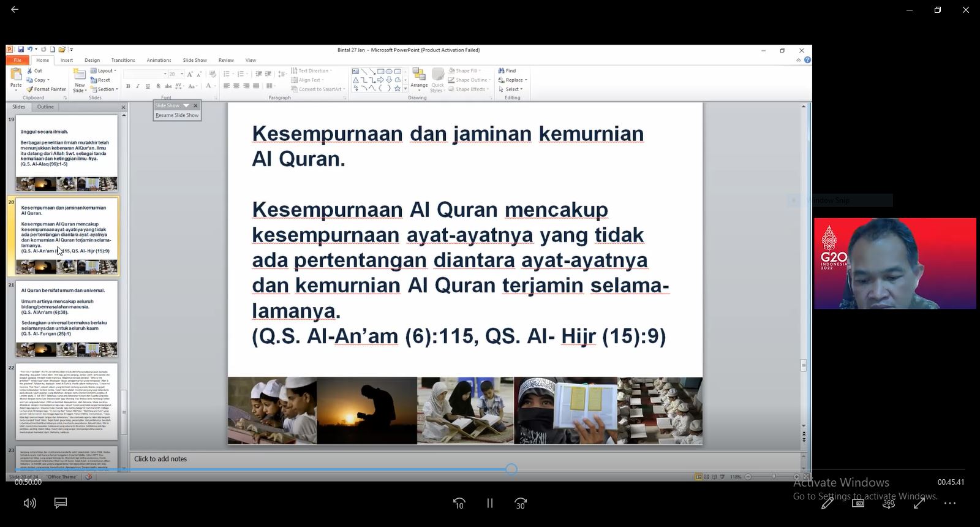980x527 pixels.
Task: Toggle Bold formatting in the ribbon
Action: click(x=128, y=86)
